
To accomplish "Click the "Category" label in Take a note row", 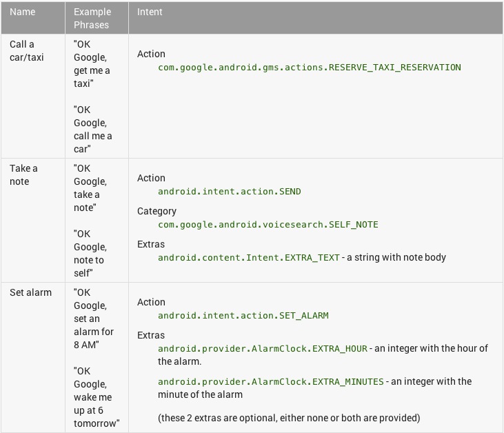I will pyautogui.click(x=157, y=211).
